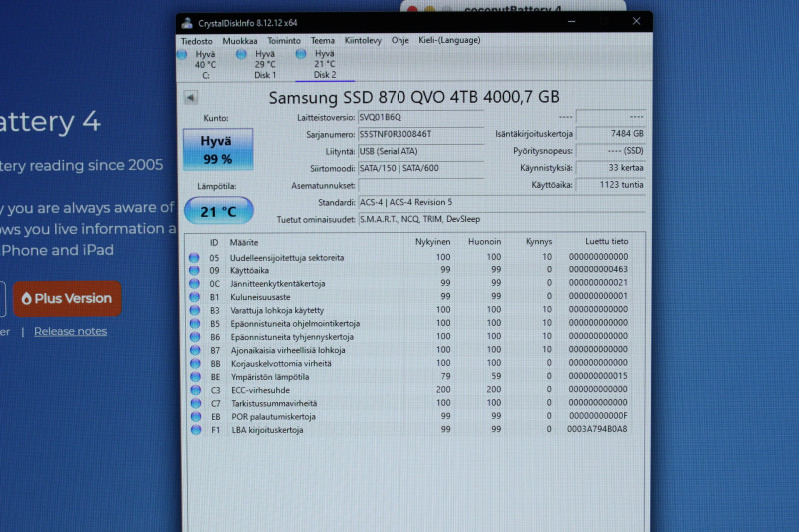Select row Epäonnistuneita tyhjennyskertoja

(409, 336)
